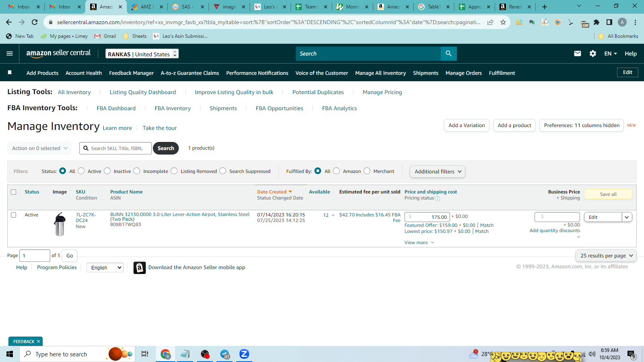Select Fulfilled By Merchant radio button
Viewport: 644px width, 362px height.
(367, 171)
